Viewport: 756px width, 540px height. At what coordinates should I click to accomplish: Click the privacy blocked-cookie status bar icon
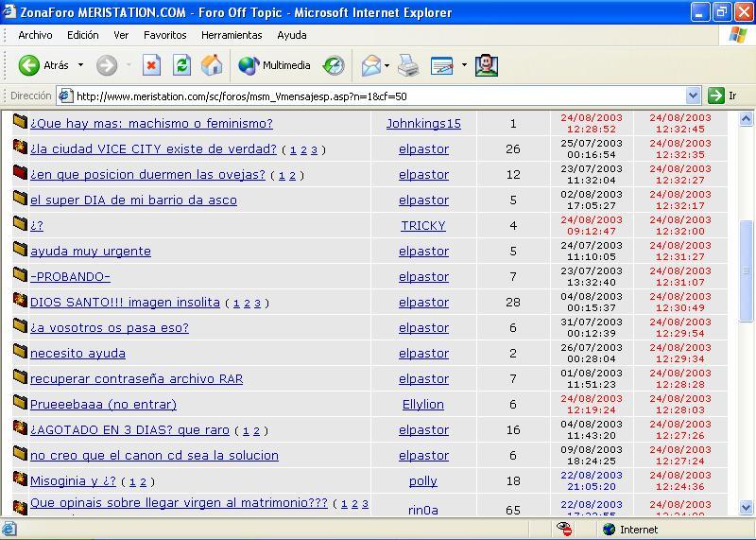(564, 529)
